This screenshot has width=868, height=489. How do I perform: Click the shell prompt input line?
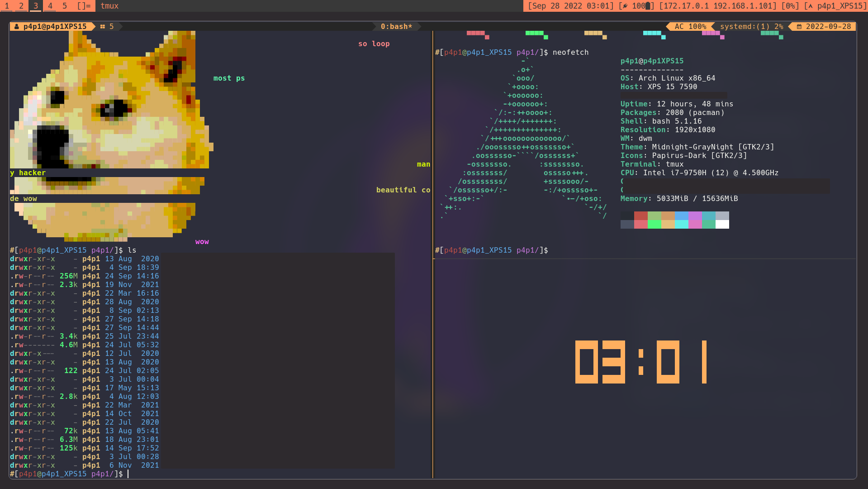pyautogui.click(x=129, y=474)
